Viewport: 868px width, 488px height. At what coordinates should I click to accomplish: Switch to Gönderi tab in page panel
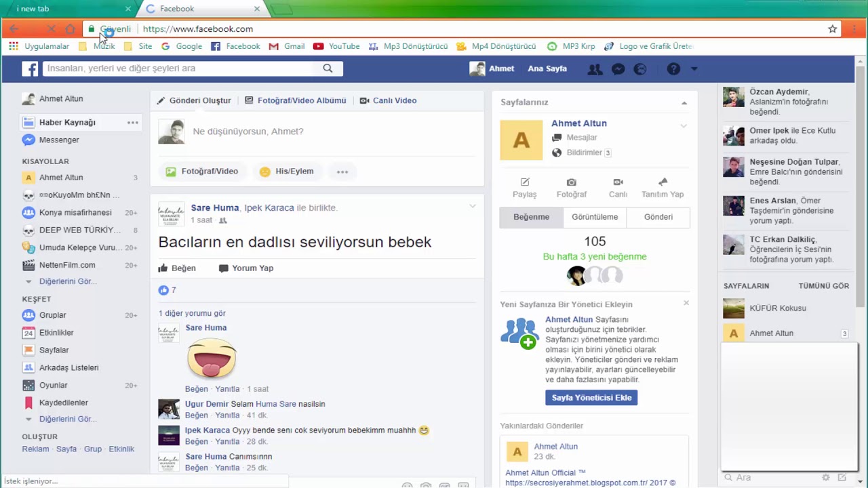click(658, 217)
